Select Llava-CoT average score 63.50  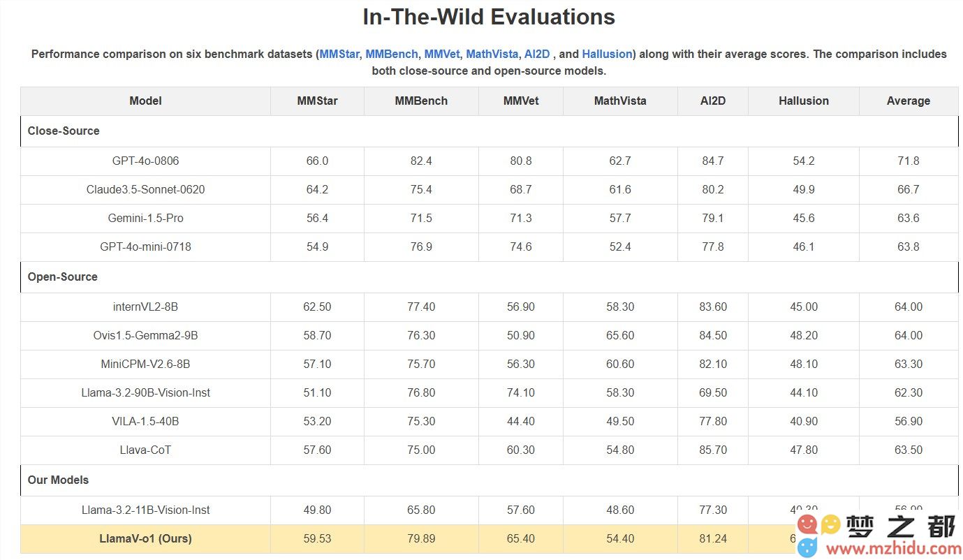909,450
